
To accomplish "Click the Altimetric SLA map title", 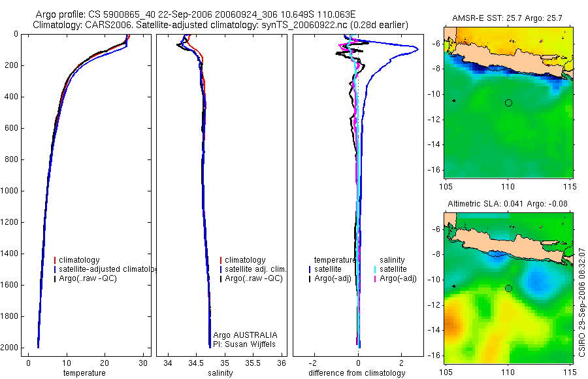I will coord(508,204).
